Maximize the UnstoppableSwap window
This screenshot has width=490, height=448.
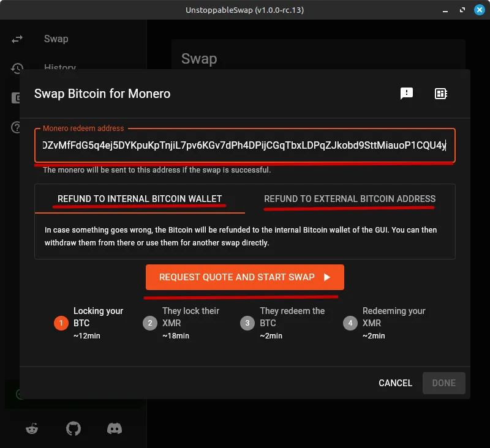tap(462, 10)
